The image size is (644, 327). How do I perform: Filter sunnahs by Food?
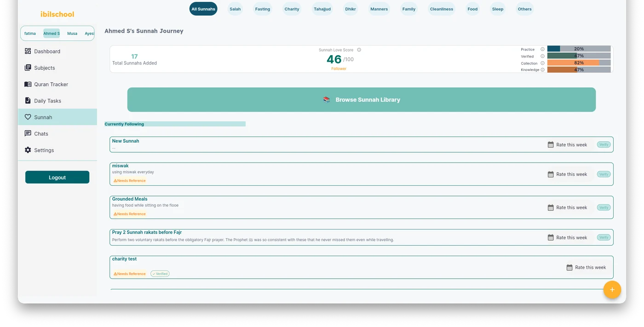pos(472,9)
